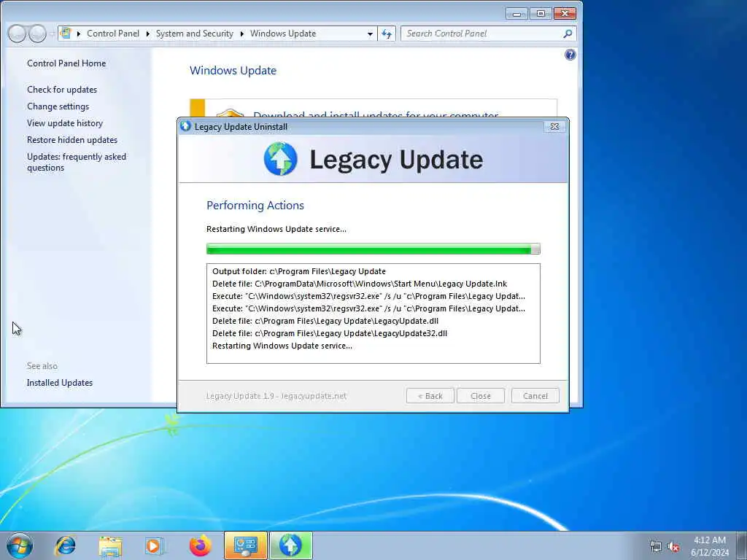The height and width of the screenshot is (560, 747).
Task: Expand arrow after Control Panel breadcrumb
Action: [147, 34]
